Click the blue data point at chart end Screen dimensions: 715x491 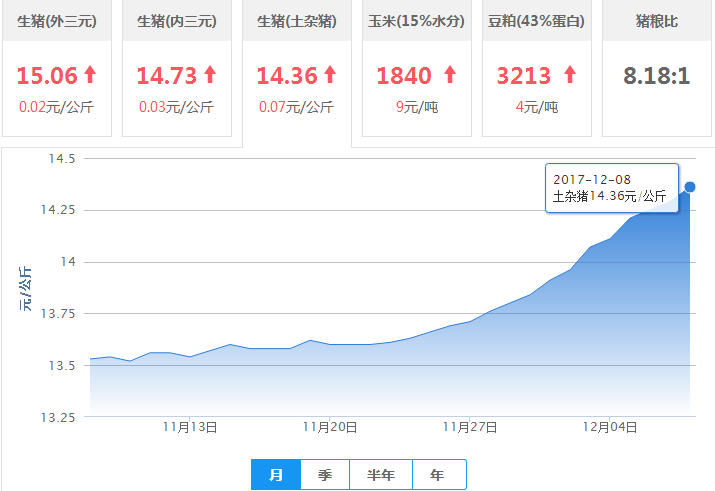[690, 187]
